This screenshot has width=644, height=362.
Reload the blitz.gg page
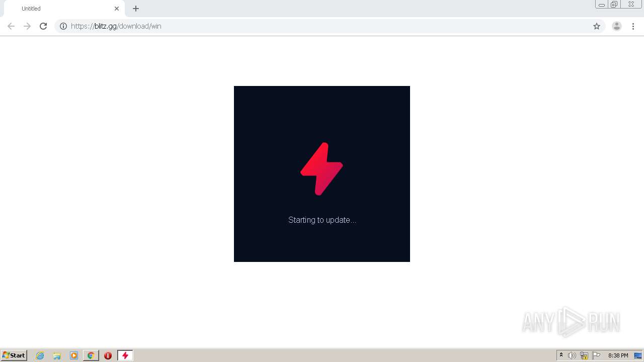coord(43,26)
